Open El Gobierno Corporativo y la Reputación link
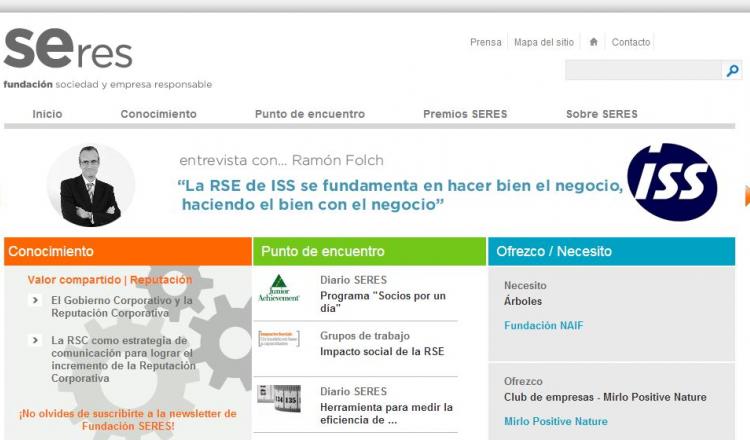This screenshot has width=750, height=440. click(121, 307)
